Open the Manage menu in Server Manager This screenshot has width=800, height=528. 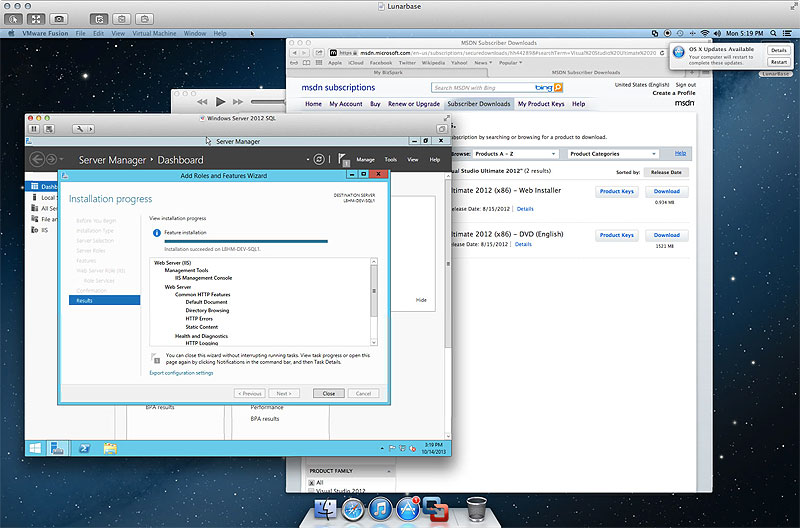[365, 160]
